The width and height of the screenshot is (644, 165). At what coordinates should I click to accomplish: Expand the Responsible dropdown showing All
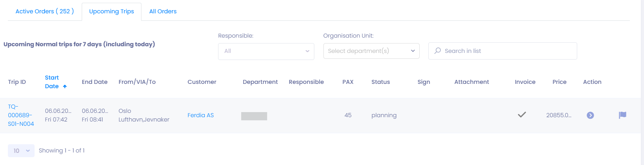click(x=266, y=51)
